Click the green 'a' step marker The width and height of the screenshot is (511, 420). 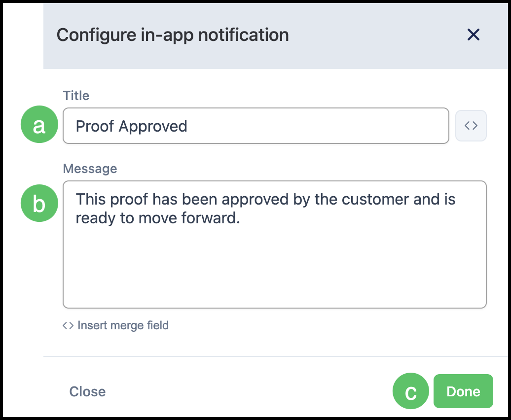[39, 124]
